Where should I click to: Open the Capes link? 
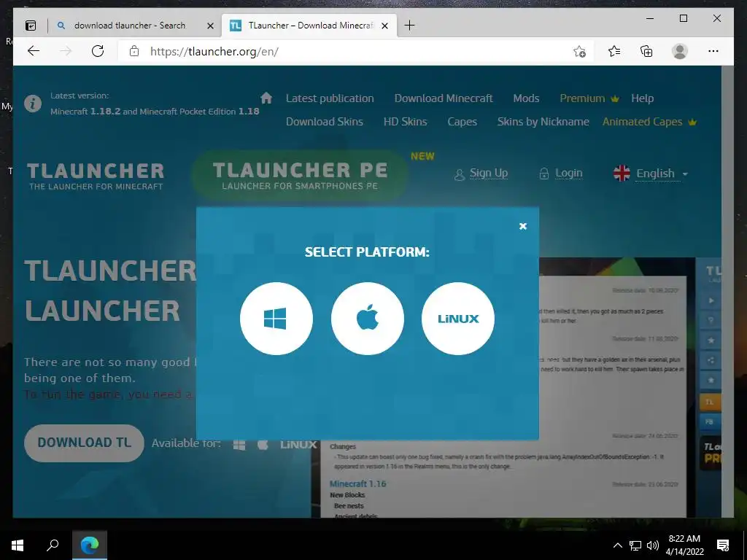(x=462, y=122)
